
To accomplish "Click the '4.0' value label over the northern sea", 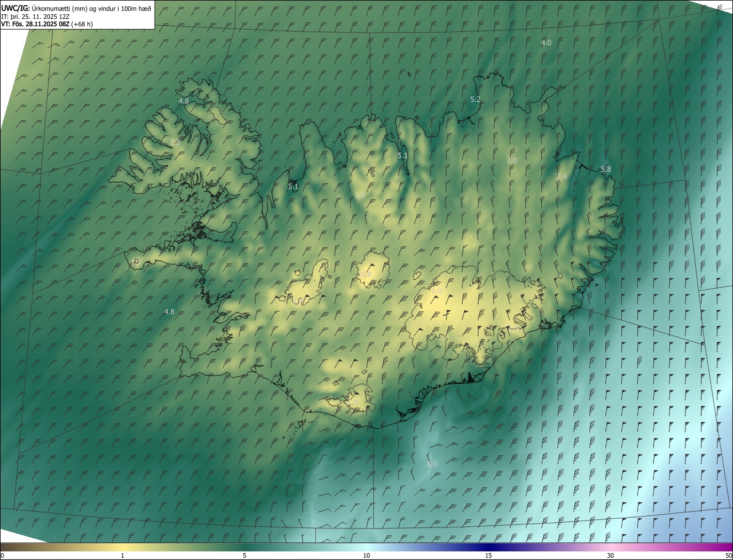I will pyautogui.click(x=546, y=43).
